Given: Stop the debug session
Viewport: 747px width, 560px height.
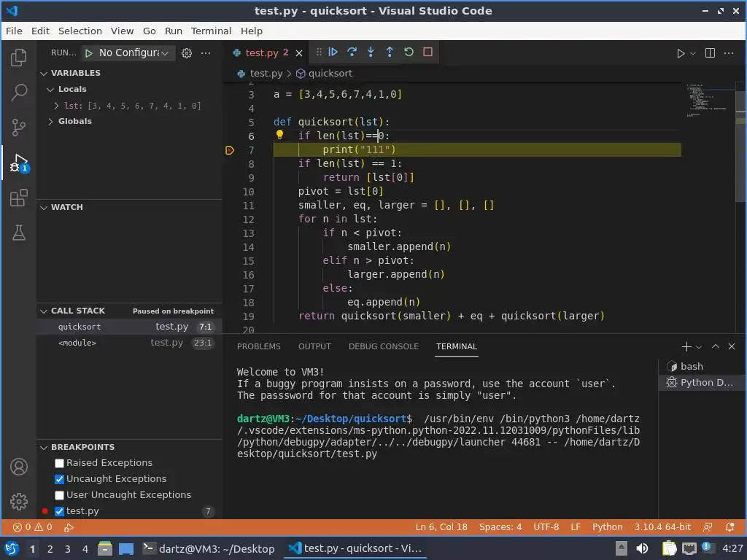Looking at the screenshot, I should click(427, 52).
